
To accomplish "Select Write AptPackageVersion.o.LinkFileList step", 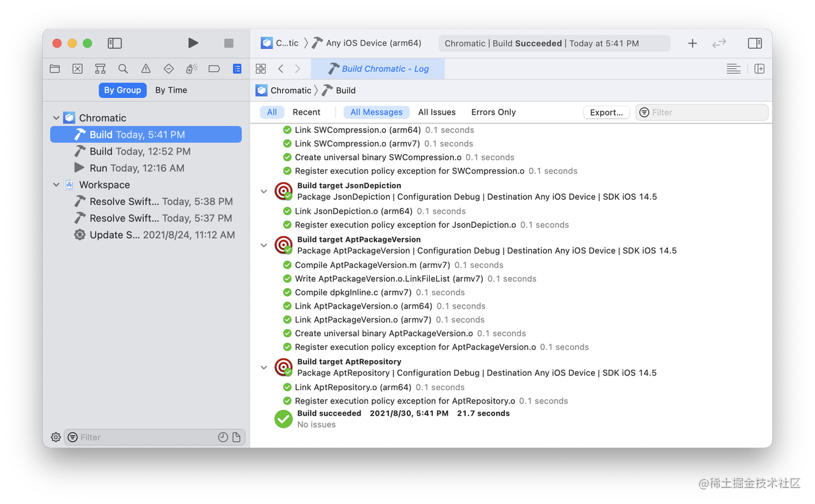I will coord(409,279).
